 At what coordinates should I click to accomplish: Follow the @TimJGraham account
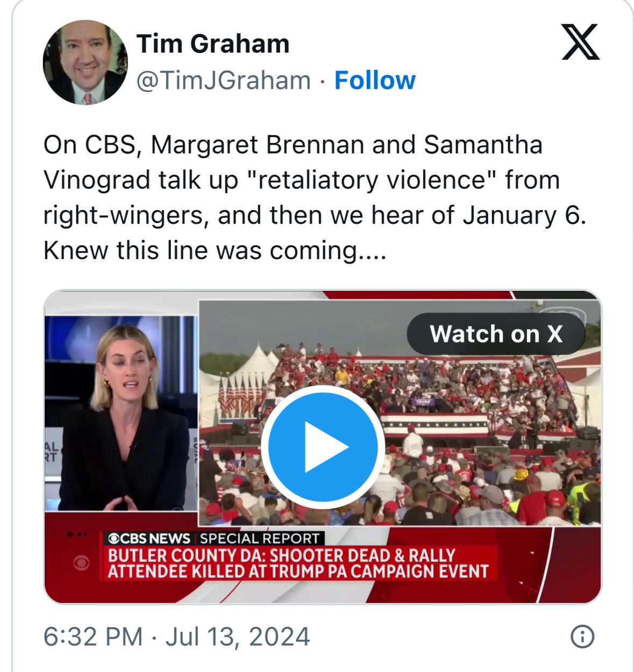point(375,80)
